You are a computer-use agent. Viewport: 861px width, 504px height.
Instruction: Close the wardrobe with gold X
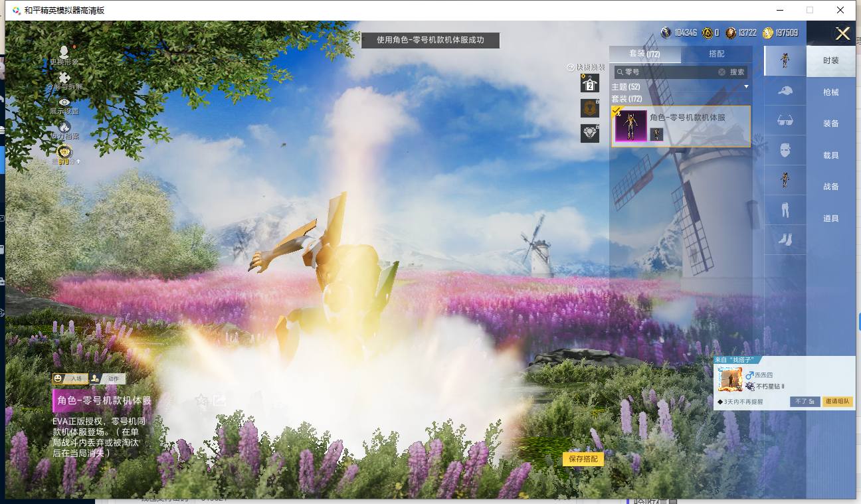pos(842,34)
